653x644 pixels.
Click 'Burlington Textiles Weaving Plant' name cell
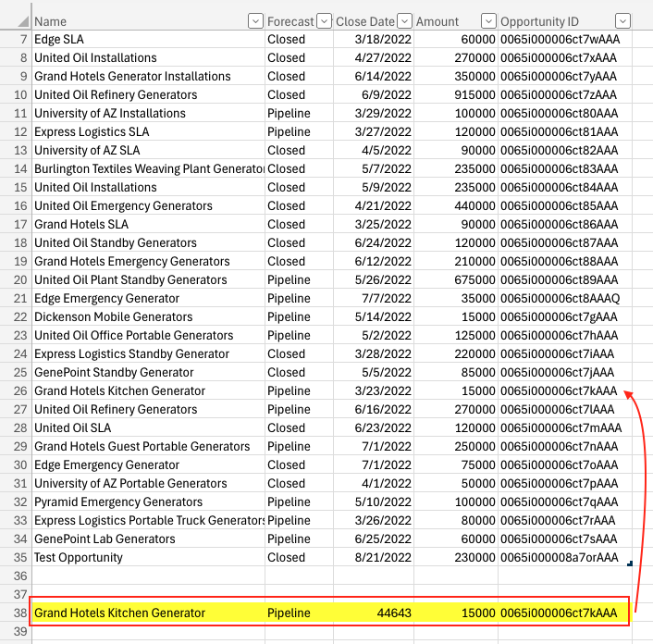click(148, 168)
